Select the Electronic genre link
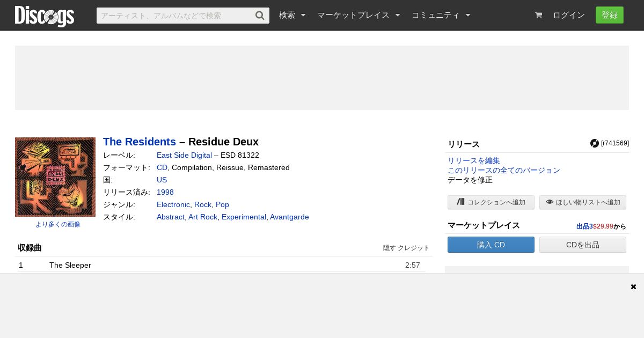644x338 pixels. [173, 204]
